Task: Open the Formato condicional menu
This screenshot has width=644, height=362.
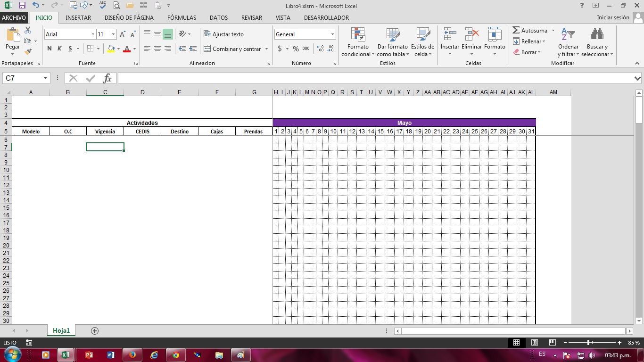Action: click(358, 42)
